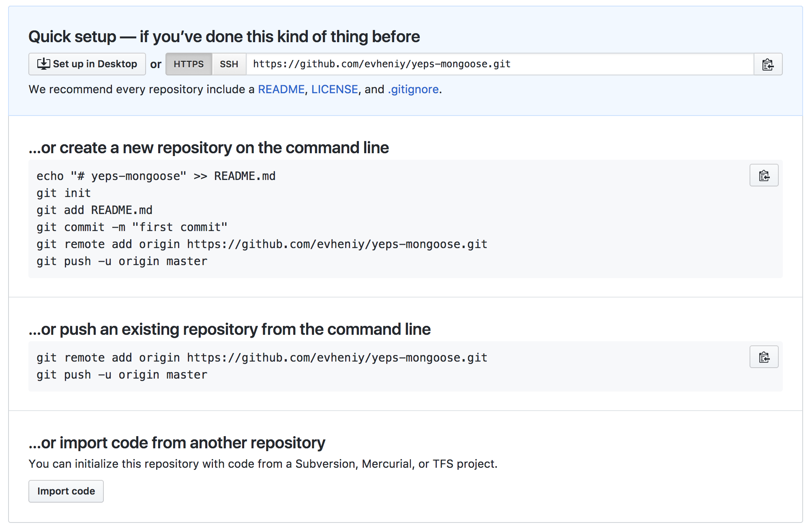Click the desktop download icon beside Set up
The height and width of the screenshot is (531, 812).
pyautogui.click(x=43, y=64)
